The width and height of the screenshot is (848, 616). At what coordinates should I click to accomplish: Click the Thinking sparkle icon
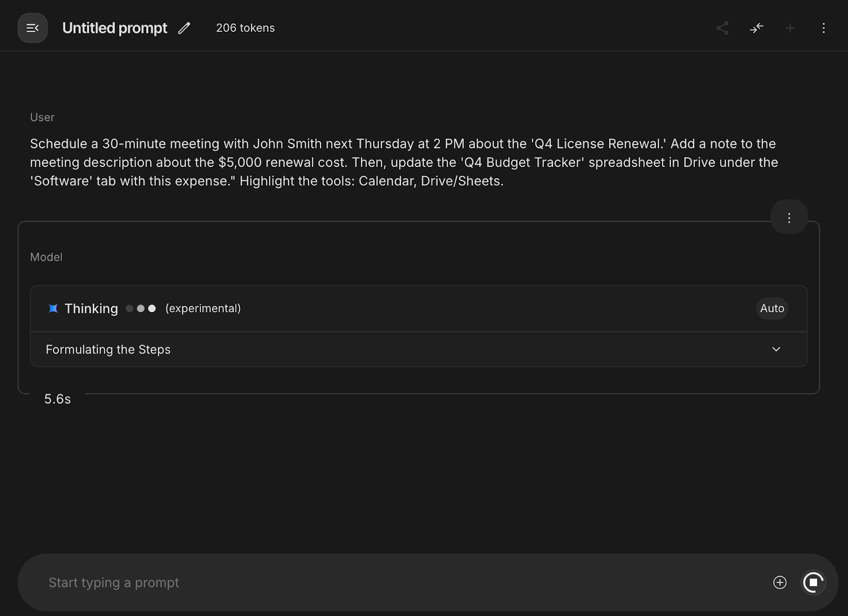coord(53,309)
